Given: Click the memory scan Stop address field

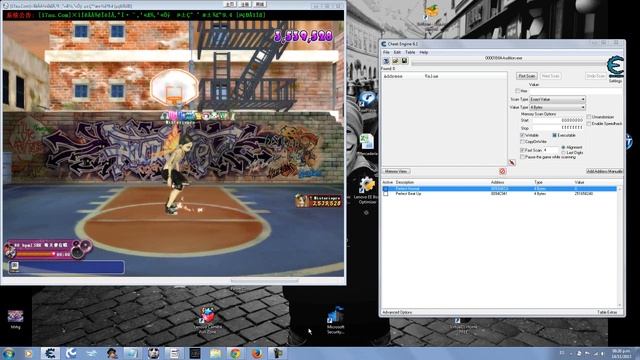Looking at the screenshot, I should click(x=558, y=128).
